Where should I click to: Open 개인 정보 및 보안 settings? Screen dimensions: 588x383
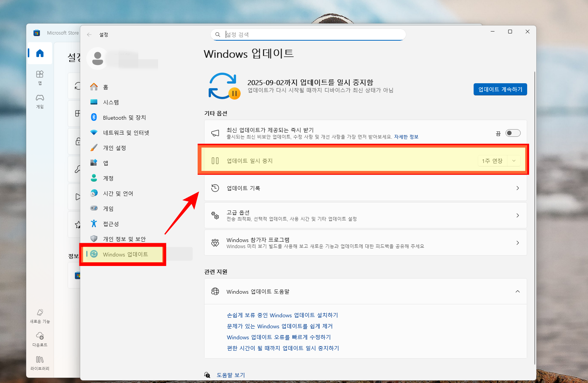tap(139, 239)
